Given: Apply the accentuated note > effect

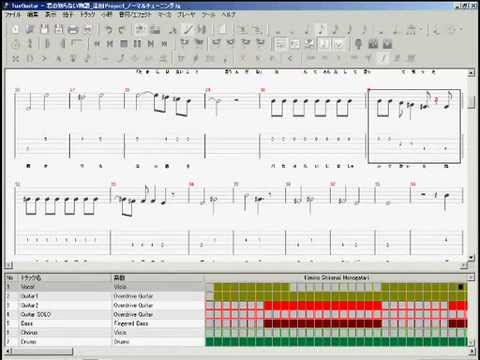Looking at the screenshot, I should 43,59.
